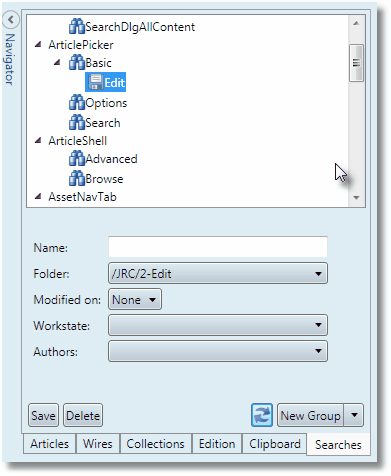The width and height of the screenshot is (391, 476).
Task: Select the Advanced search label
Action: [x=111, y=159]
